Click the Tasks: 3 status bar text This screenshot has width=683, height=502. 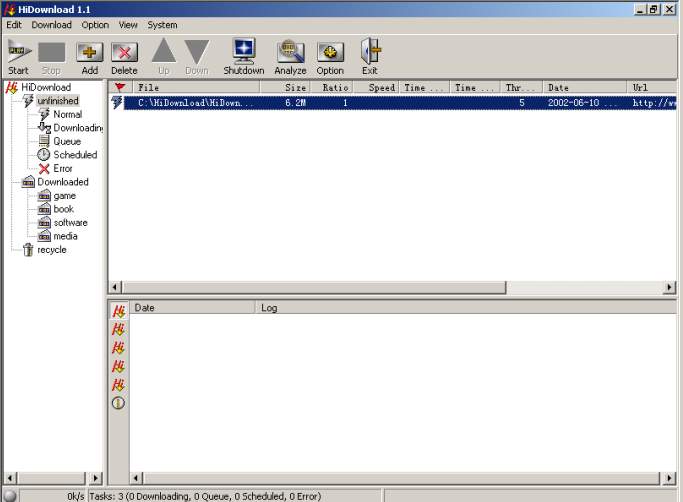(205, 496)
